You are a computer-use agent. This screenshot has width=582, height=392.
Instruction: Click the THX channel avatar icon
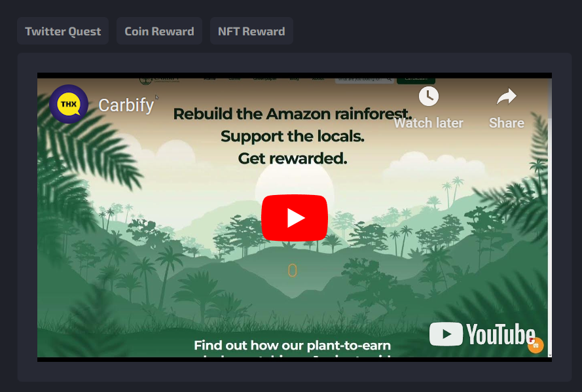(x=69, y=104)
